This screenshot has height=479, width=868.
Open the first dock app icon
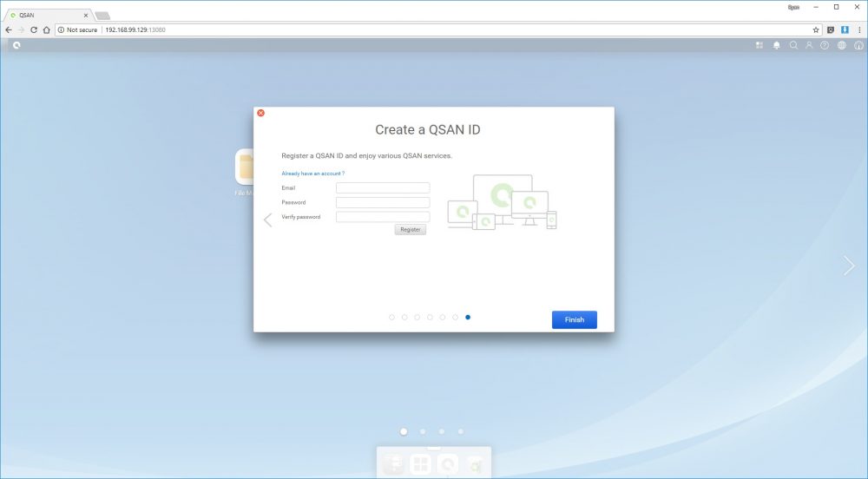[x=393, y=464]
